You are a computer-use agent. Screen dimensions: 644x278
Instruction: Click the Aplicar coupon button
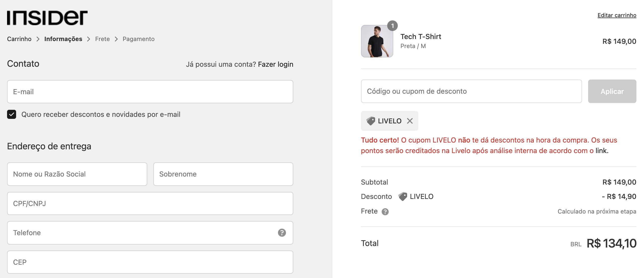(612, 91)
